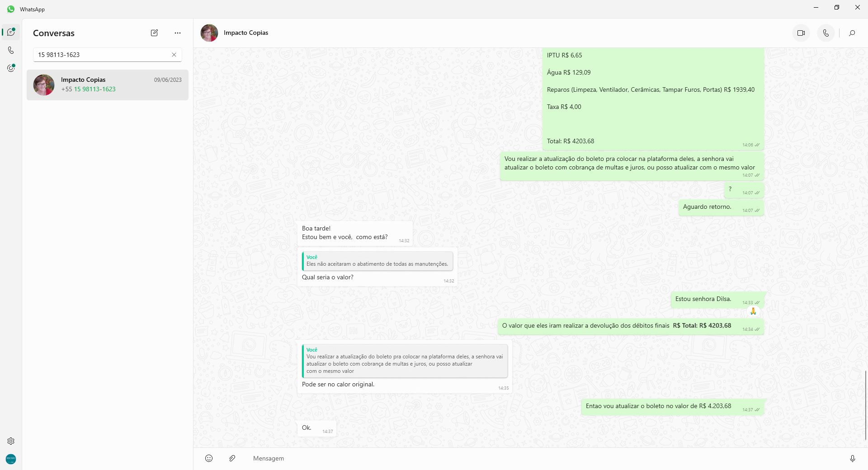The image size is (868, 470).
Task: Start a new chat
Action: tap(154, 33)
